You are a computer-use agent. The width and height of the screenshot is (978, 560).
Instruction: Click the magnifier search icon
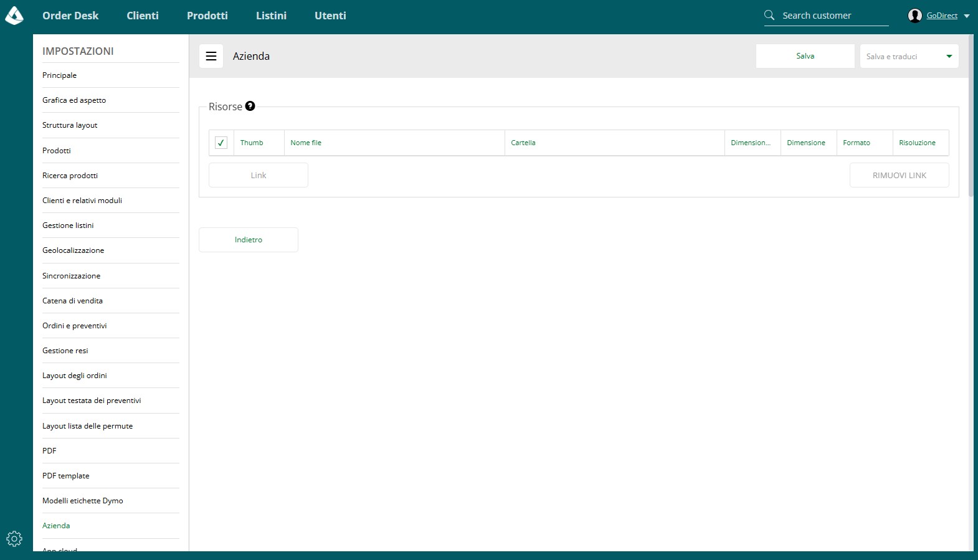[769, 15]
